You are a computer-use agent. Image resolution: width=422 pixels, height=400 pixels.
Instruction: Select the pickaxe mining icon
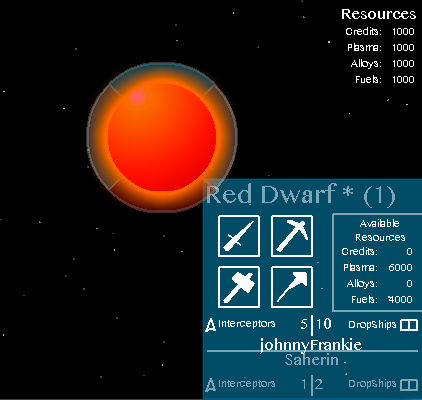tap(292, 236)
